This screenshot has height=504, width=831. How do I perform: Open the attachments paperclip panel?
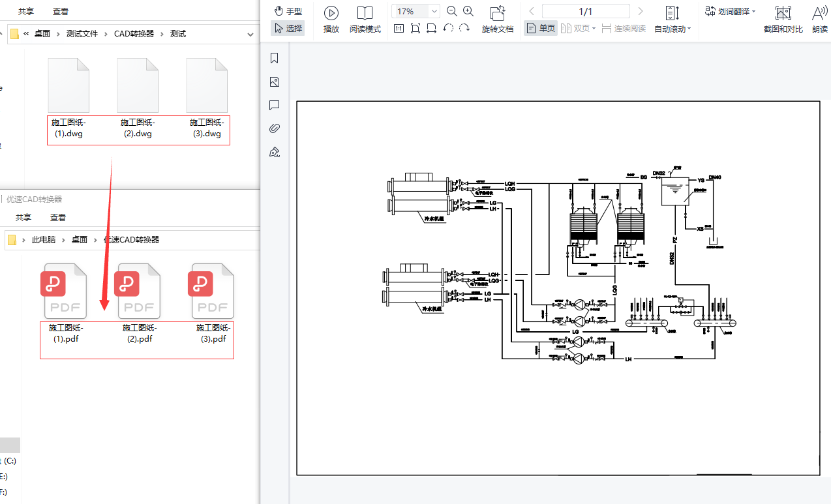tap(275, 128)
